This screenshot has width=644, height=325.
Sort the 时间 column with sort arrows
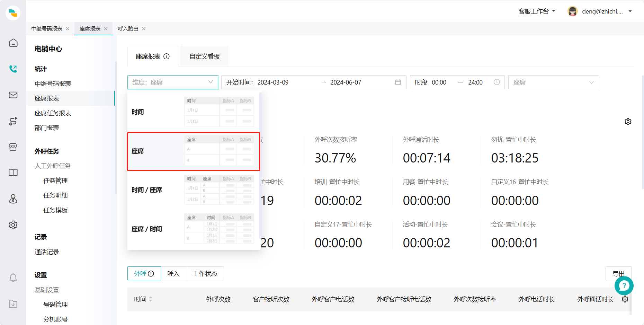(151, 299)
